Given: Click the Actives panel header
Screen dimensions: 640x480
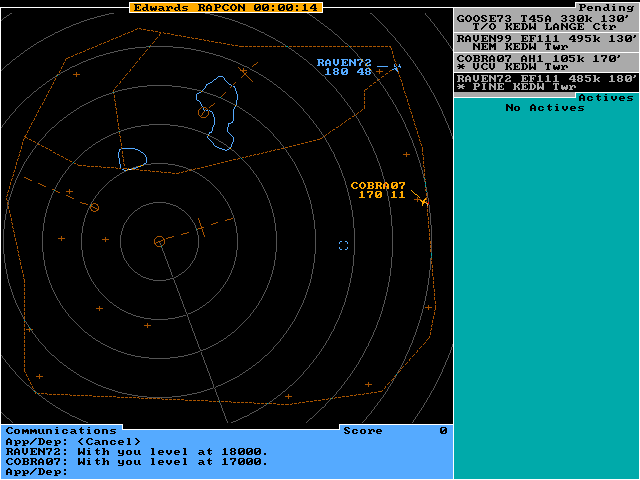Looking at the screenshot, I should click(x=606, y=98).
